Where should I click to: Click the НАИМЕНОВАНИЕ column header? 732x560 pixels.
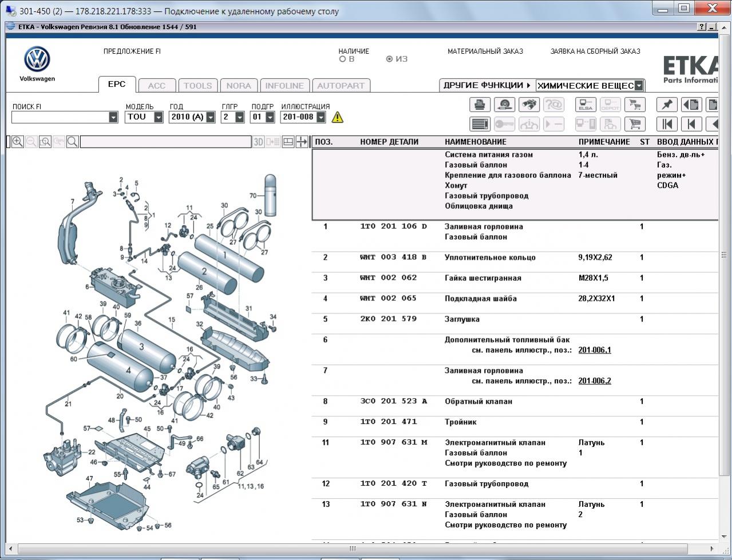[x=476, y=142]
